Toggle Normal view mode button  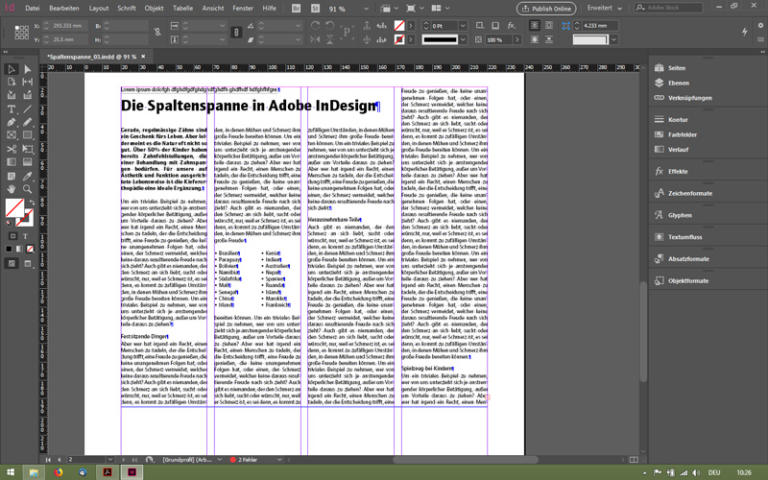tap(11, 264)
